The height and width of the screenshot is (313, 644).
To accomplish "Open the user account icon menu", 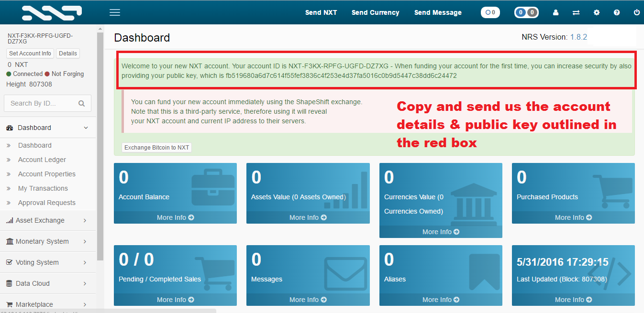I will pyautogui.click(x=556, y=13).
